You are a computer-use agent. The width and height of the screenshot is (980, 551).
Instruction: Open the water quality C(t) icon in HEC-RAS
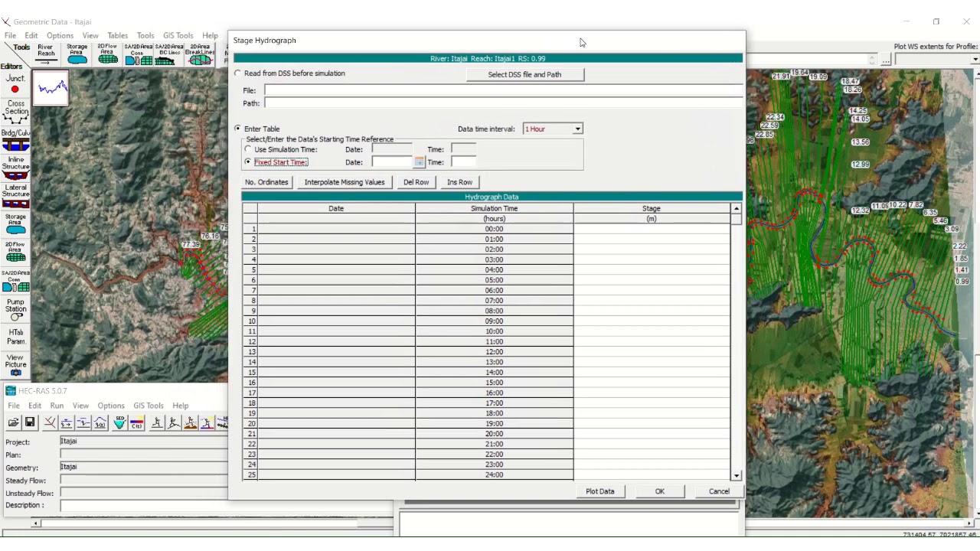[137, 422]
